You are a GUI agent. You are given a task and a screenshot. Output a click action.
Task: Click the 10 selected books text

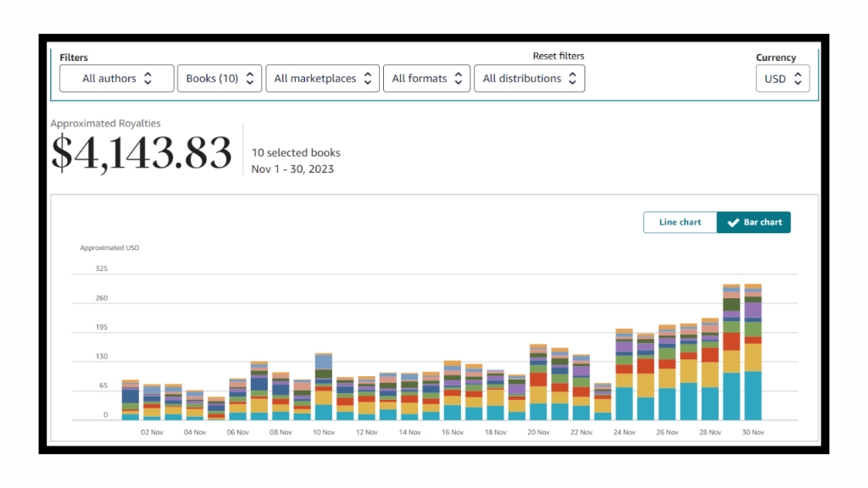(296, 152)
